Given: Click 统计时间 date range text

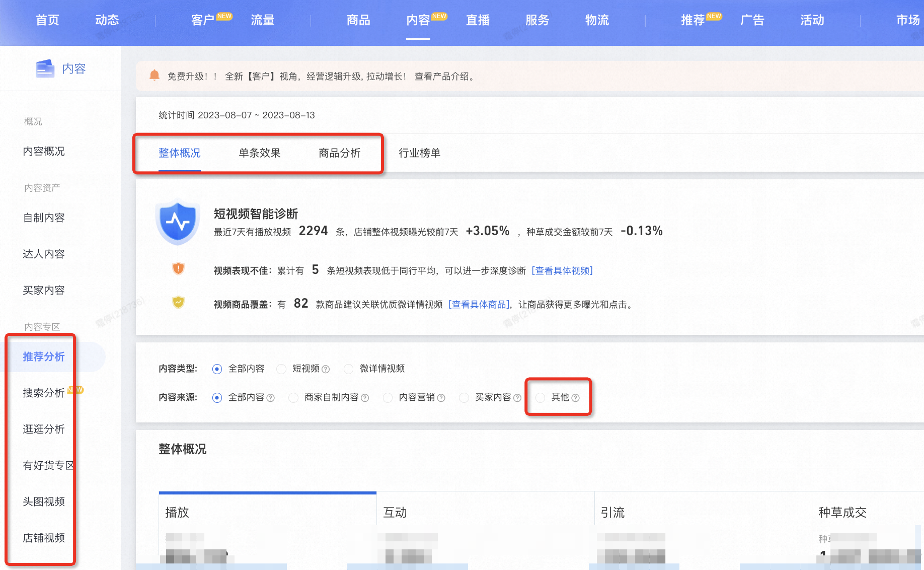Looking at the screenshot, I should (237, 115).
